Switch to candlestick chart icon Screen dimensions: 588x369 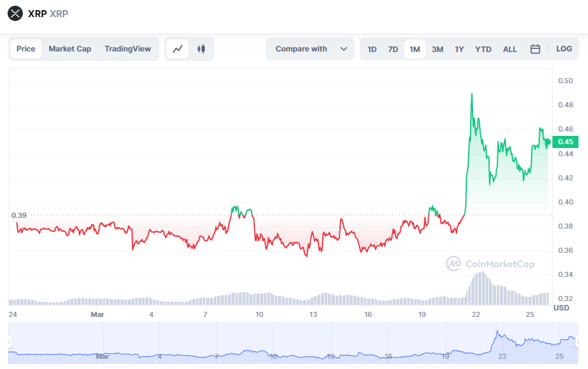coord(201,49)
